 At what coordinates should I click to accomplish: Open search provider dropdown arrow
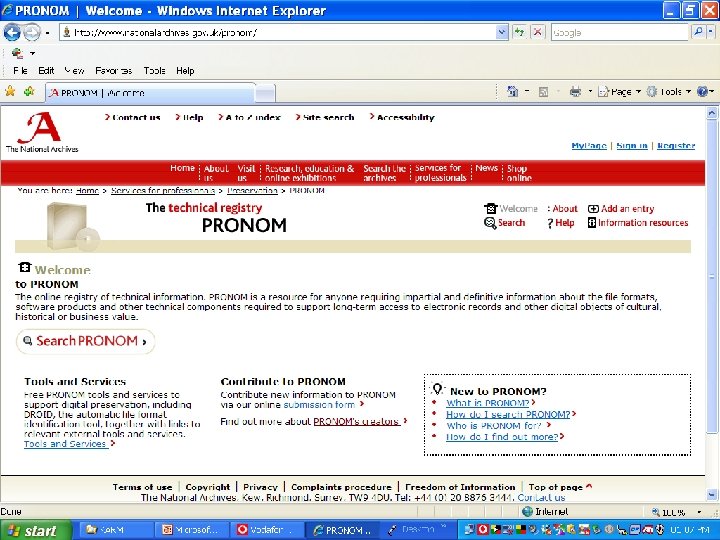(711, 32)
